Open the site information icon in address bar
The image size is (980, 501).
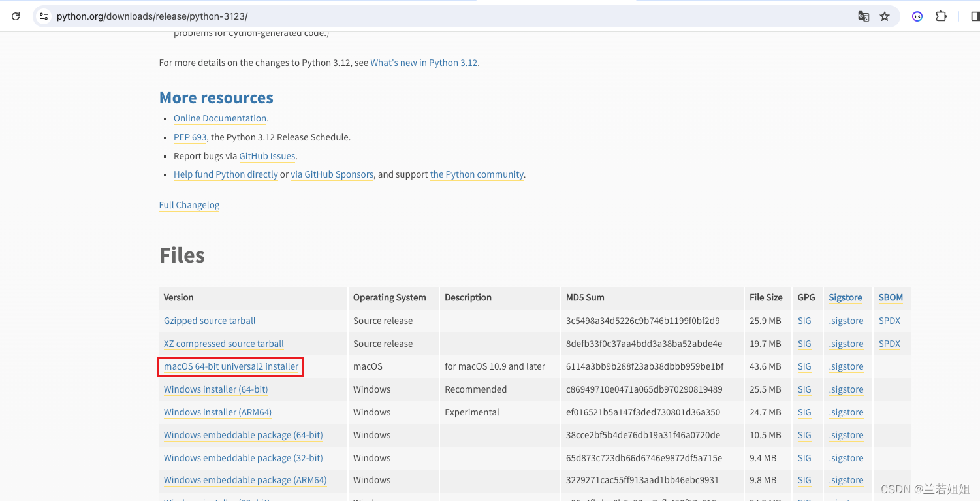click(43, 16)
